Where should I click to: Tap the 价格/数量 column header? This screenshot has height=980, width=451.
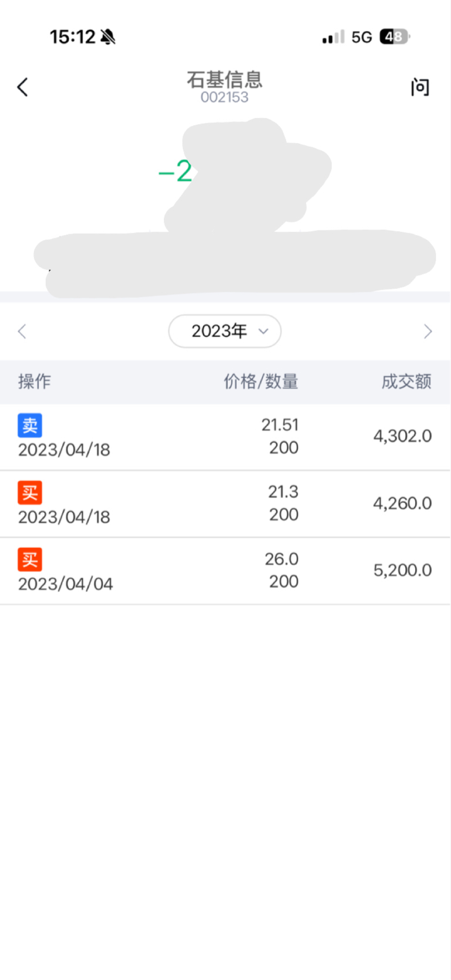click(261, 382)
